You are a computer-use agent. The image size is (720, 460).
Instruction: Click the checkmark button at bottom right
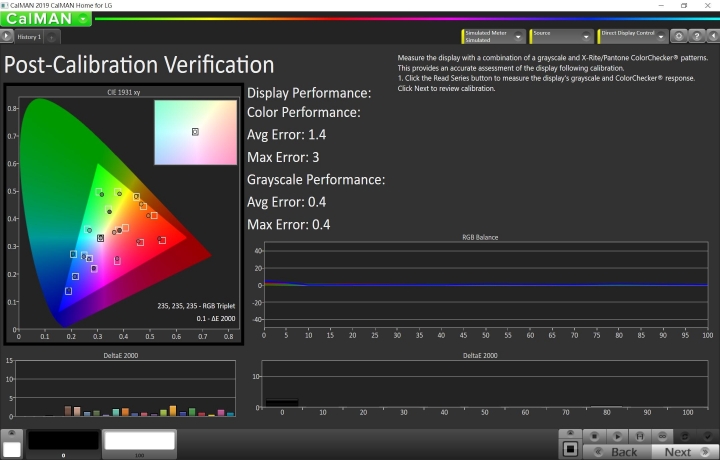707,436
